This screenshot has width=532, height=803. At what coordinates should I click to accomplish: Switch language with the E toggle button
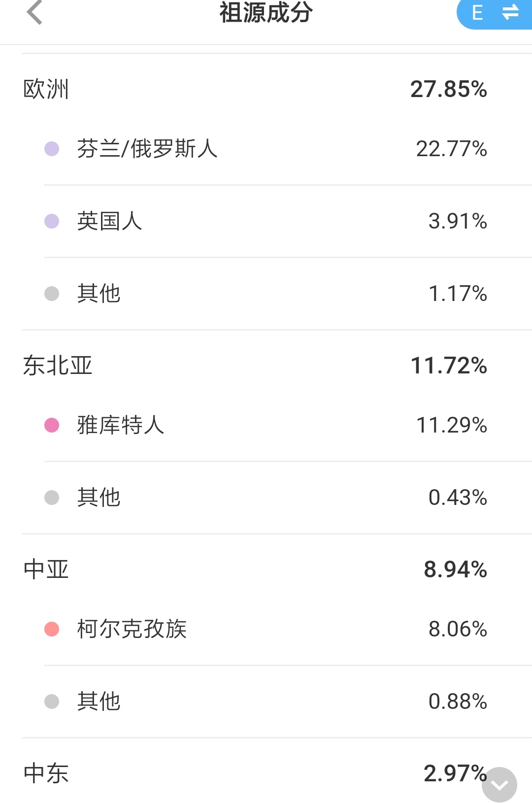click(x=494, y=13)
